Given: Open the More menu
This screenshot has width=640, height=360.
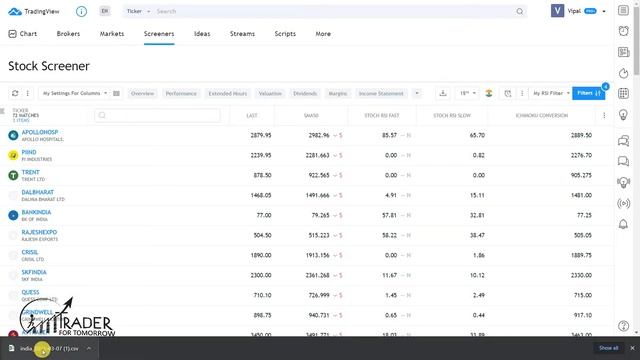Looking at the screenshot, I should click(x=323, y=34).
